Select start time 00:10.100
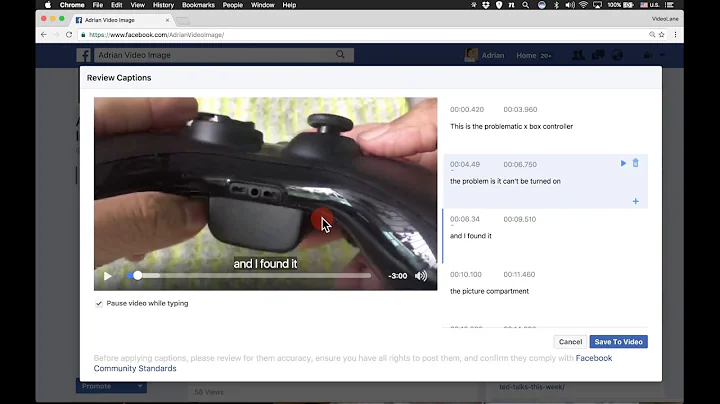 pyautogui.click(x=466, y=274)
